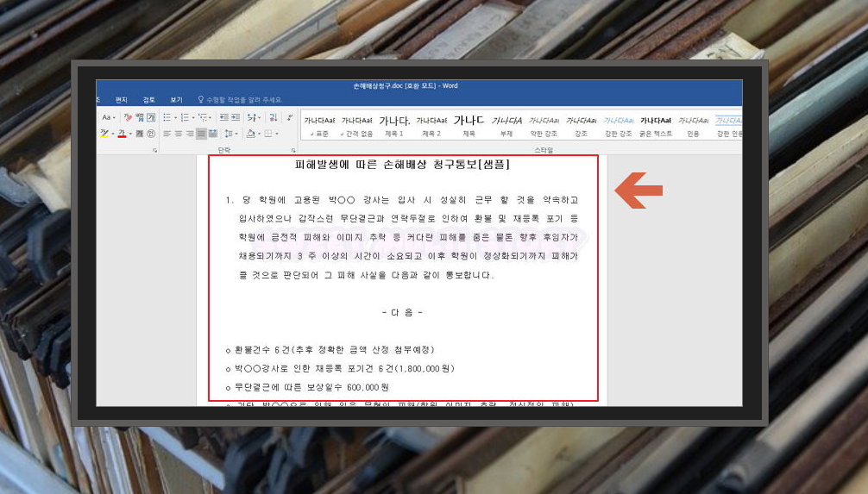Select the 강조 style
This screenshot has width=868, height=494.
click(x=582, y=127)
